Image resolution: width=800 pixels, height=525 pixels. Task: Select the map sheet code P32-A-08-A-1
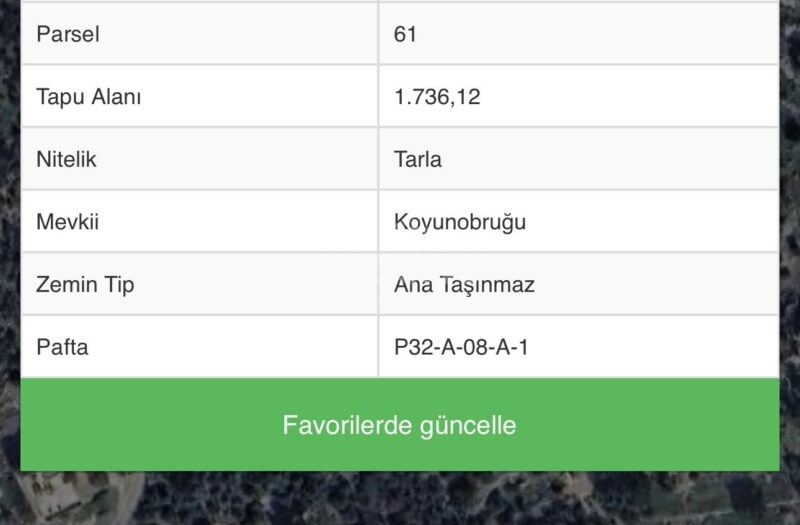click(460, 347)
